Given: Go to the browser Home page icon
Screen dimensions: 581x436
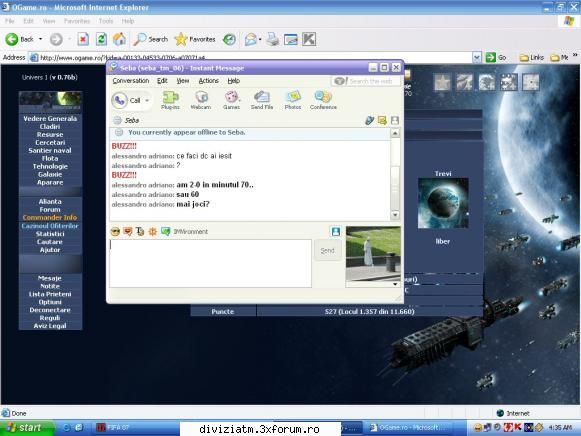Looking at the screenshot, I should click(119, 39).
